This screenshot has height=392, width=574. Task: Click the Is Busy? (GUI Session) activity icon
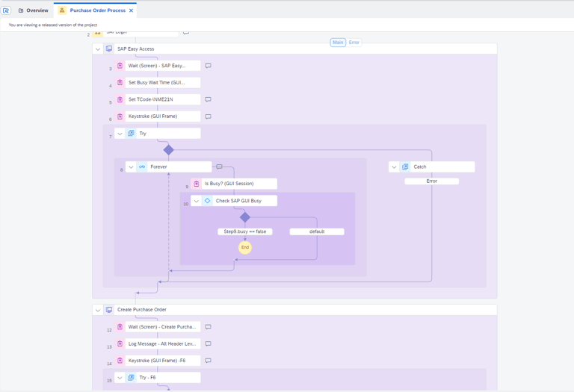[197, 184]
